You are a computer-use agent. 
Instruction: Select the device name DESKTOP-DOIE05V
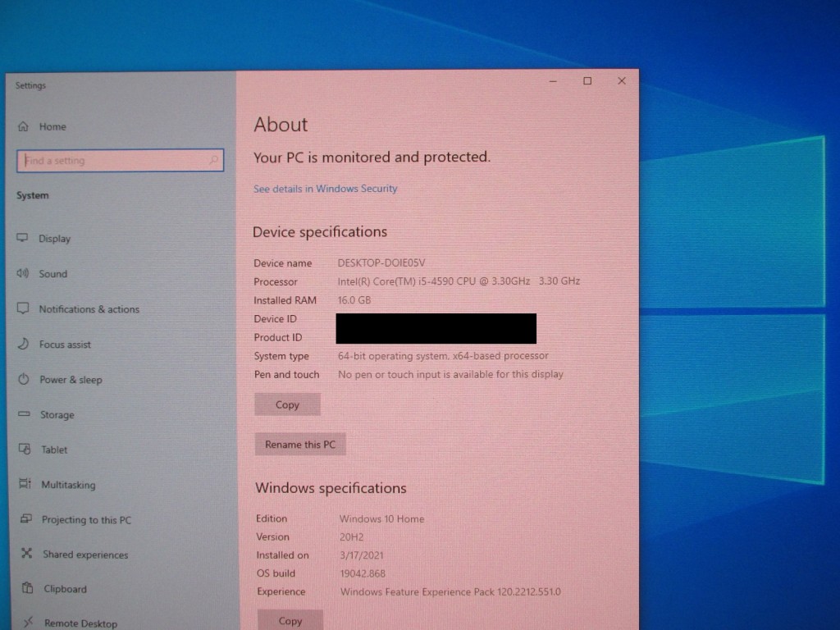[381, 262]
